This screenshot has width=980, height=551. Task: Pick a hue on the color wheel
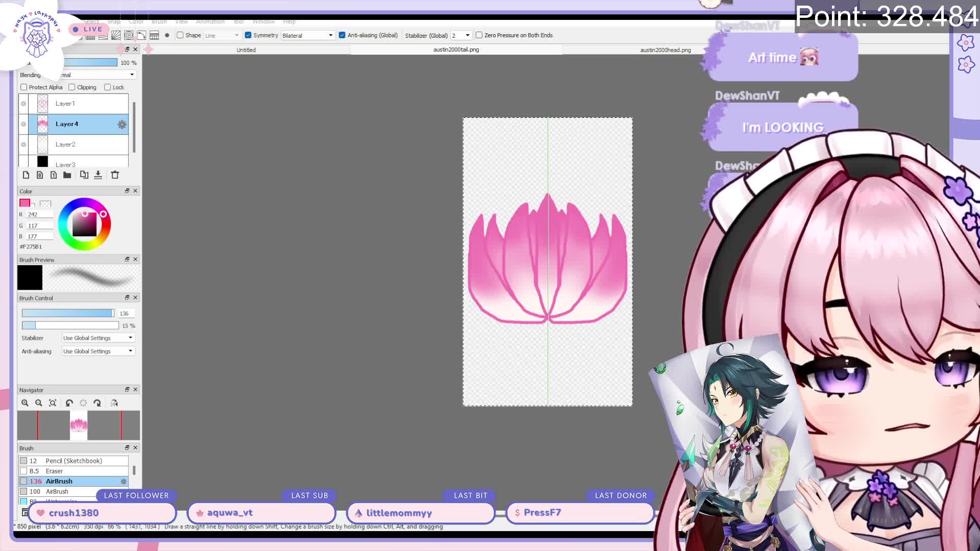coord(84,224)
